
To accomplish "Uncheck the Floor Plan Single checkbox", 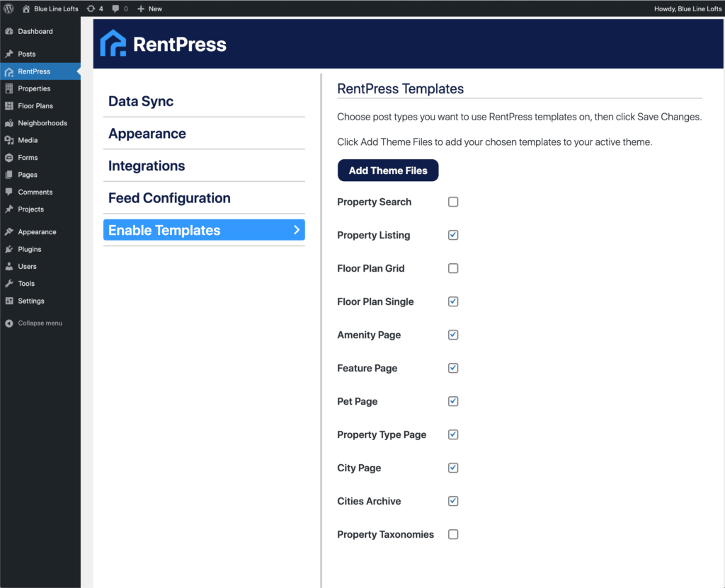I will 453,302.
